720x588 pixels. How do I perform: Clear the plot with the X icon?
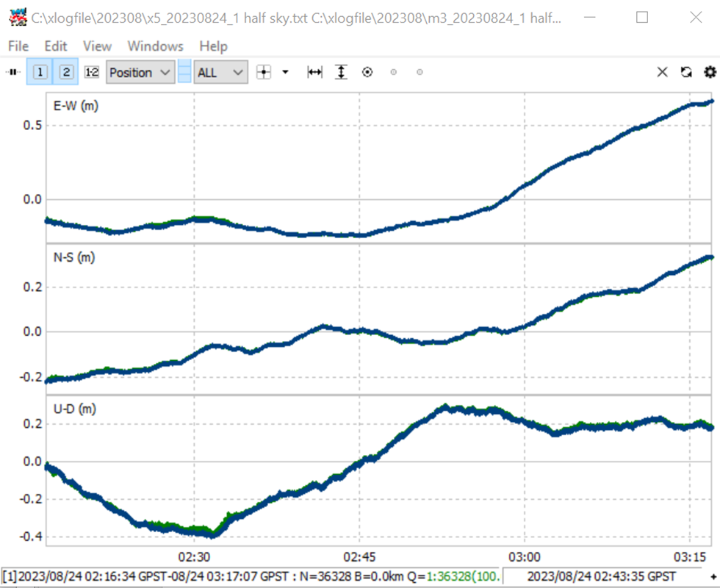pyautogui.click(x=662, y=72)
